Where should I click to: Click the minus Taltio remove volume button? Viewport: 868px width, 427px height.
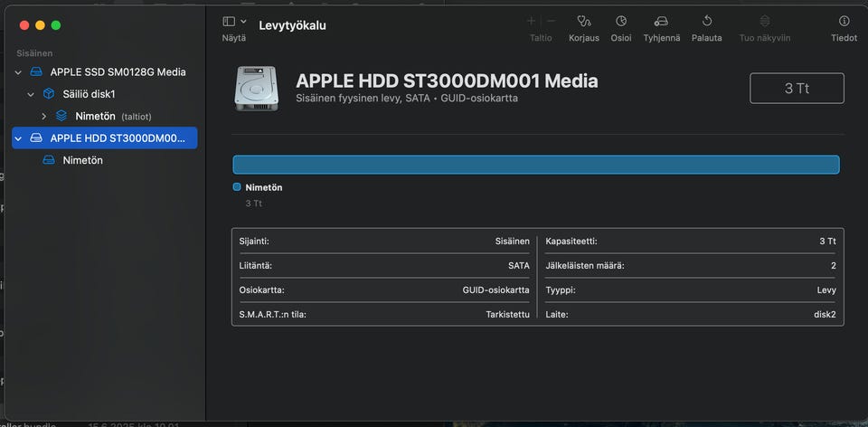551,21
